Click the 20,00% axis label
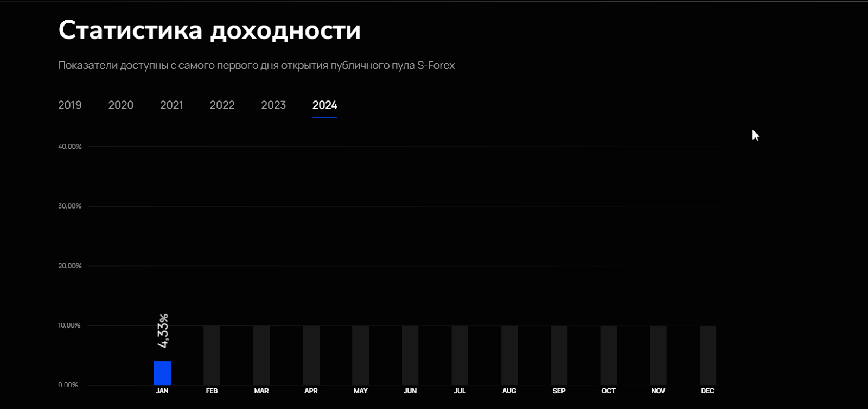The height and width of the screenshot is (409, 868). pos(70,266)
